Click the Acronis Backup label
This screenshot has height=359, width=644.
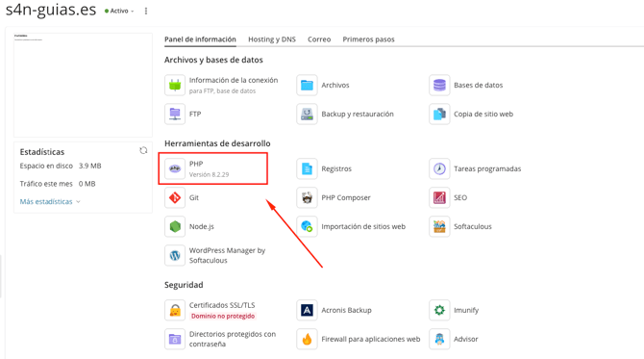[346, 310]
